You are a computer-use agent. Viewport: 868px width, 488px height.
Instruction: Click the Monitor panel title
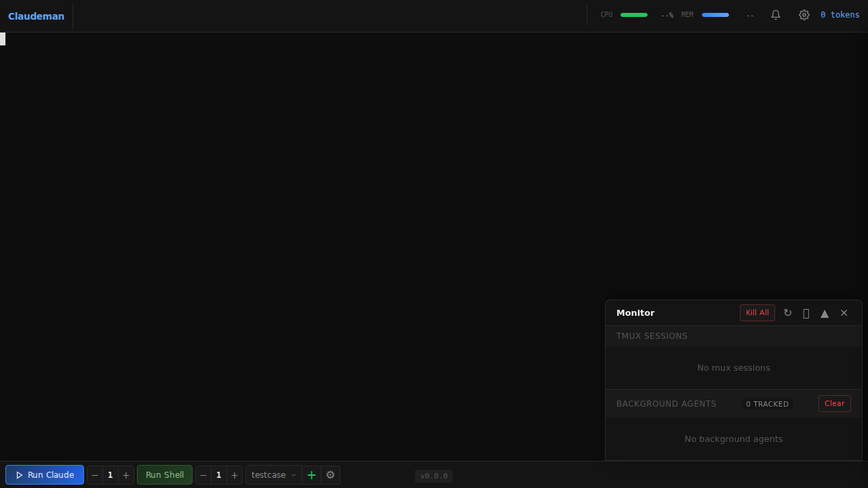pos(635,313)
